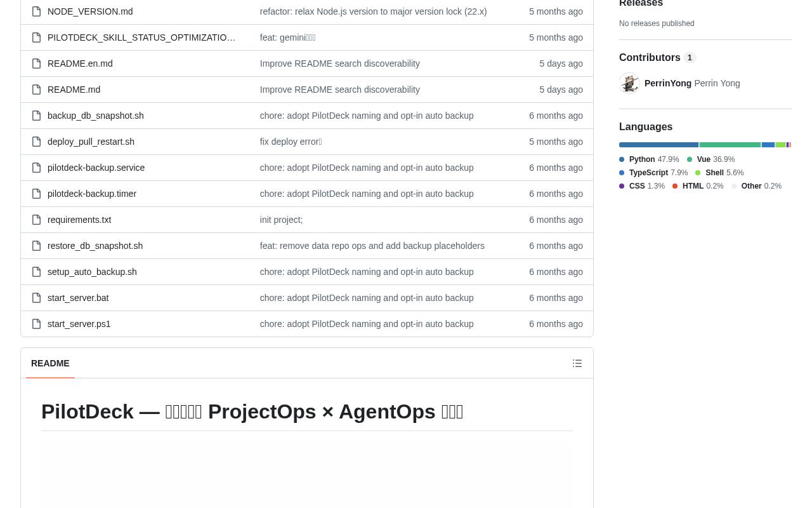View the commit message for start_server.bat
The width and height of the screenshot is (812, 508).
pyautogui.click(x=367, y=298)
